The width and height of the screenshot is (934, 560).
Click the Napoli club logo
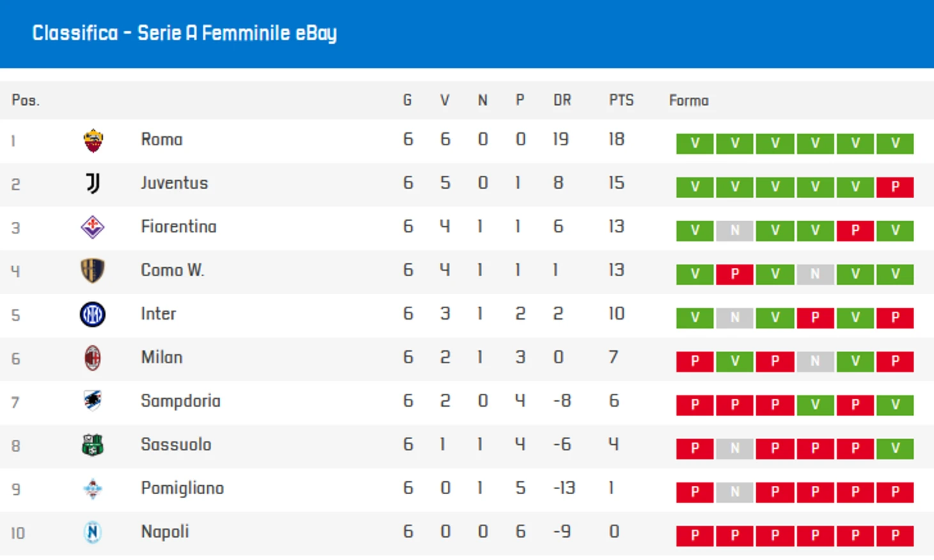(93, 533)
